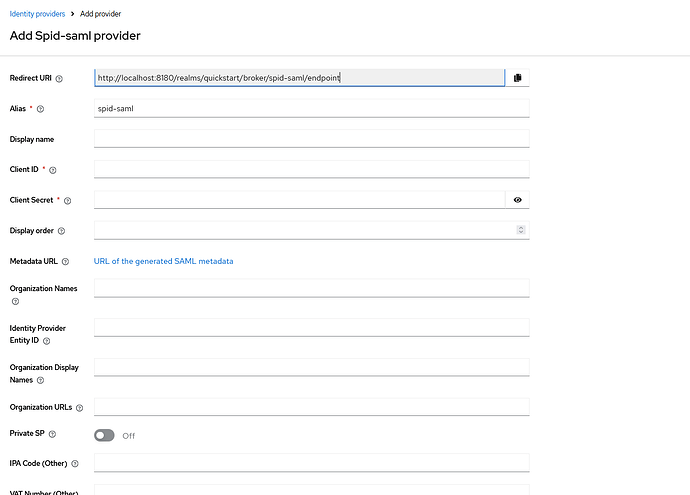Show help for Identity Provider Entity ID

tap(47, 341)
